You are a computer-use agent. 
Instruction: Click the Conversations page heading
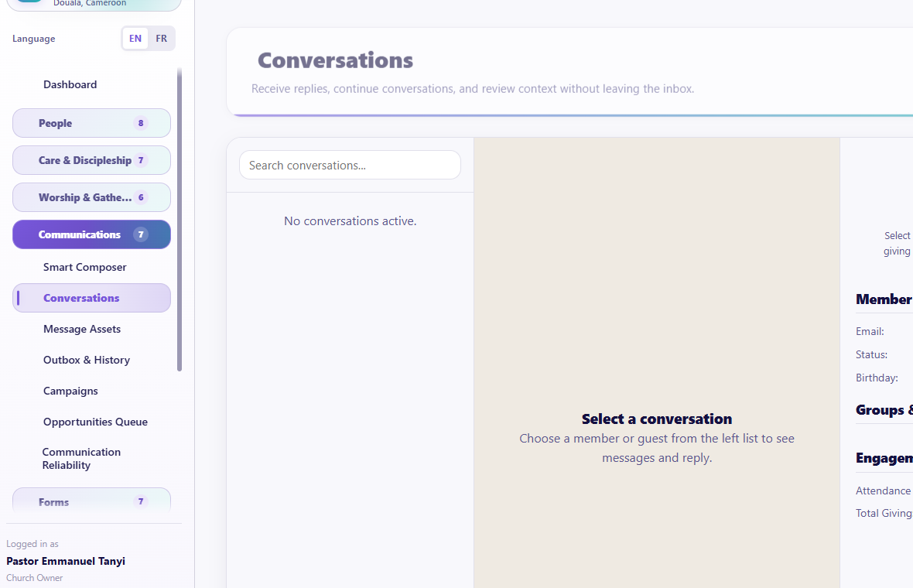point(335,60)
